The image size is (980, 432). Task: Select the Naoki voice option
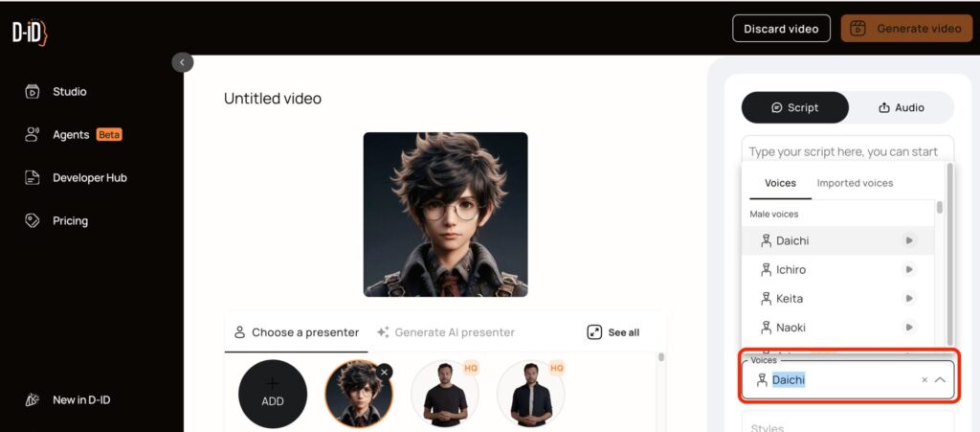click(x=837, y=327)
